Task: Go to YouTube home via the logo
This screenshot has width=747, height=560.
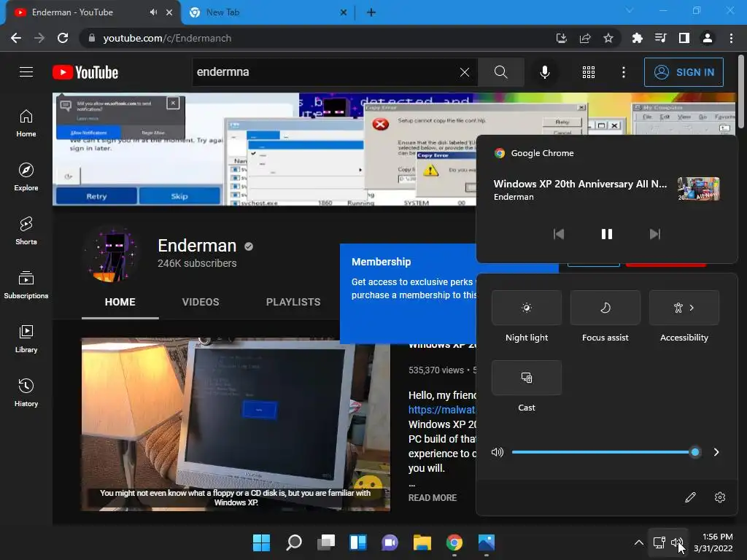Action: 85,72
